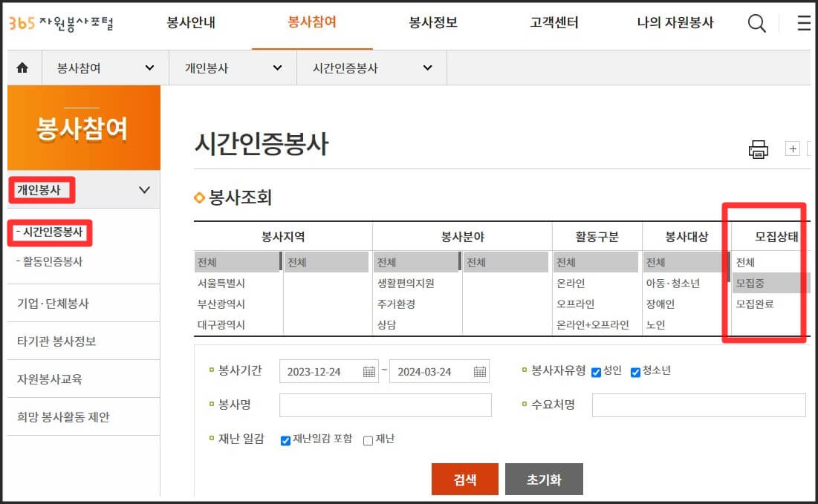Open the hamburger menu icon

point(804,23)
